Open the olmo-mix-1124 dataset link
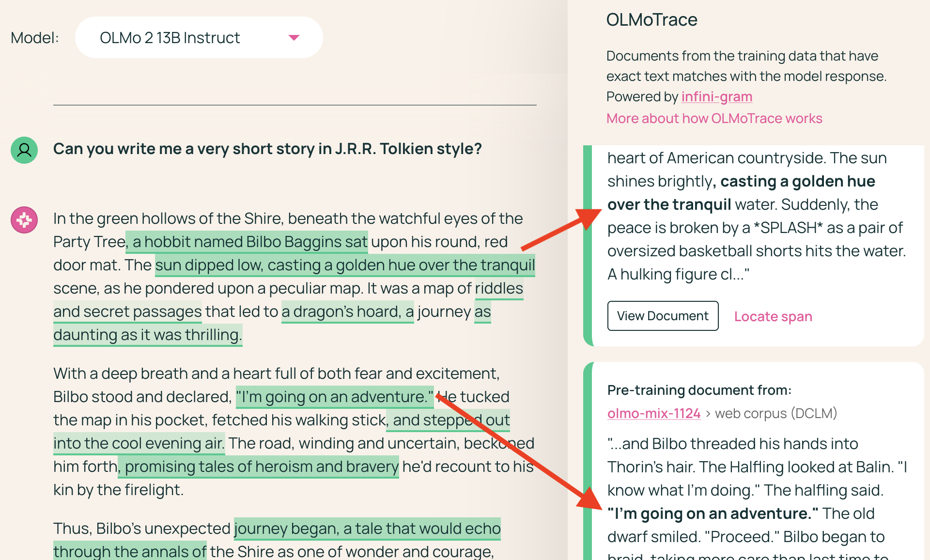 pos(653,414)
